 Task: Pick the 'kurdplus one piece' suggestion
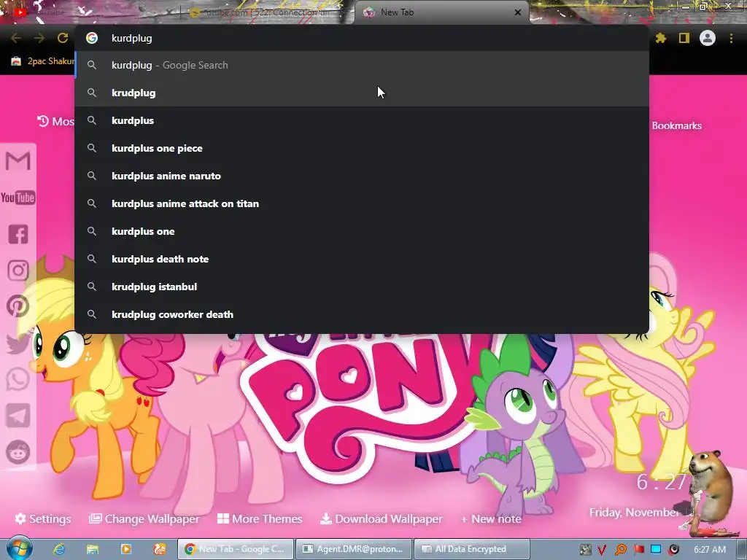(x=362, y=148)
